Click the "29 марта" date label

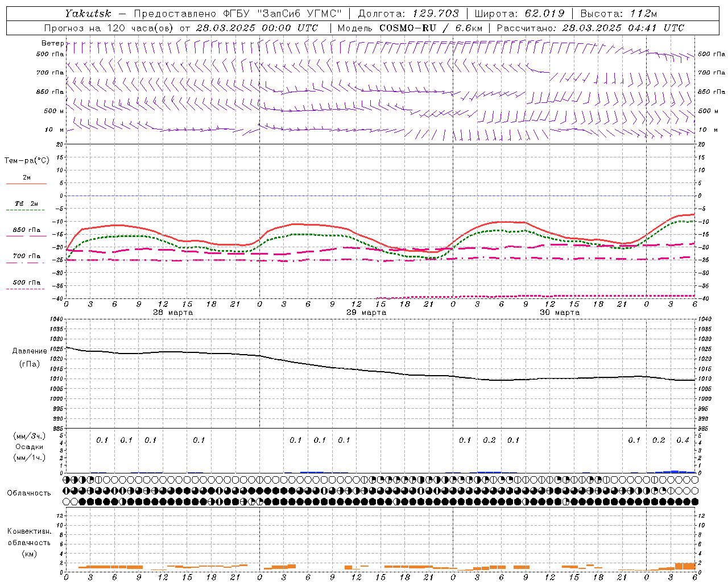tap(366, 313)
